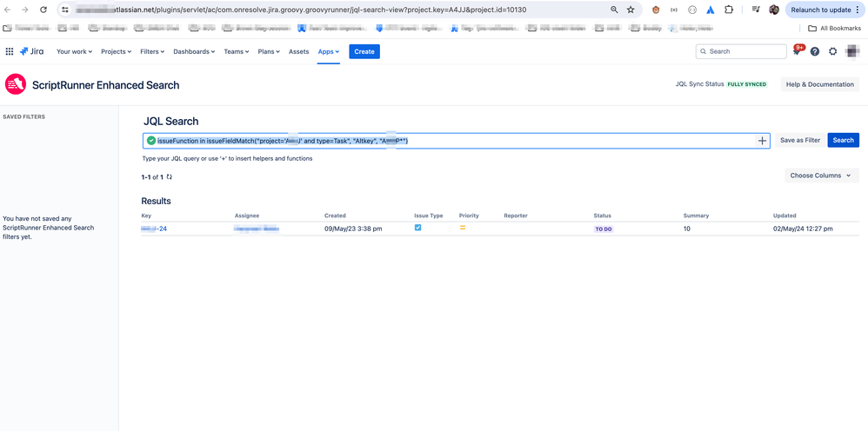
Task: Click the plus icon to insert JQL helpers
Action: tap(762, 141)
